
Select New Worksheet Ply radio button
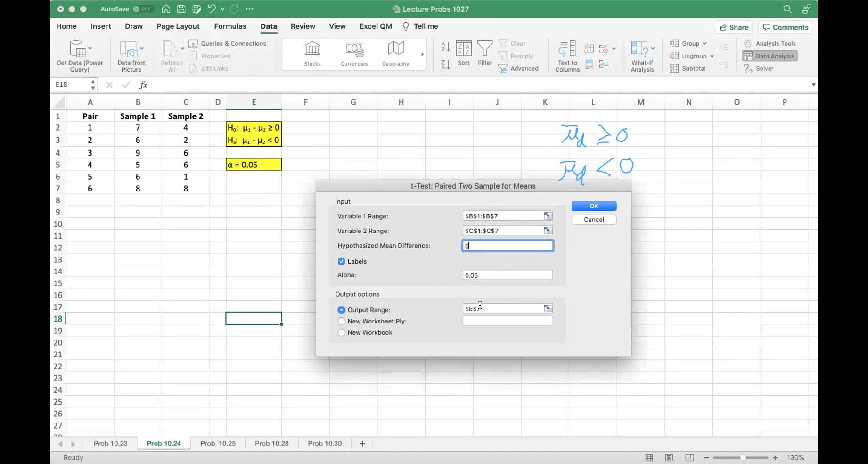click(x=342, y=321)
